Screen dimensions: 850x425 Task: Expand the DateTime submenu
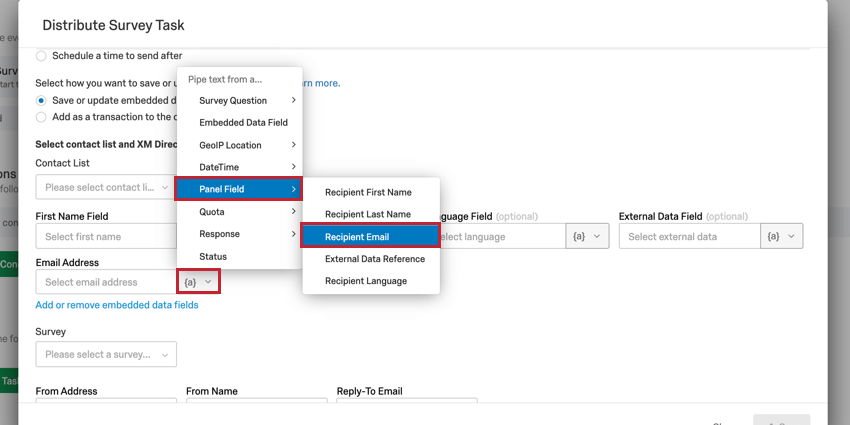240,166
